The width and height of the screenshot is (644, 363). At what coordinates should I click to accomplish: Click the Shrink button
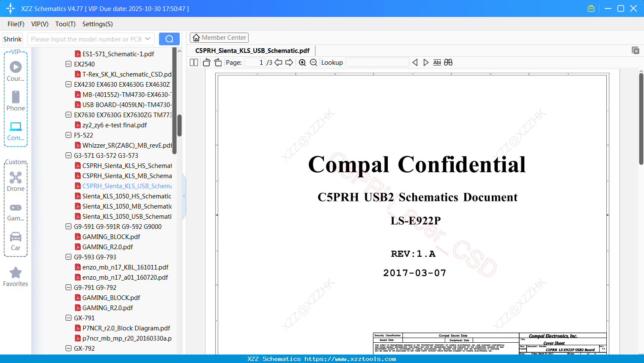(x=13, y=39)
